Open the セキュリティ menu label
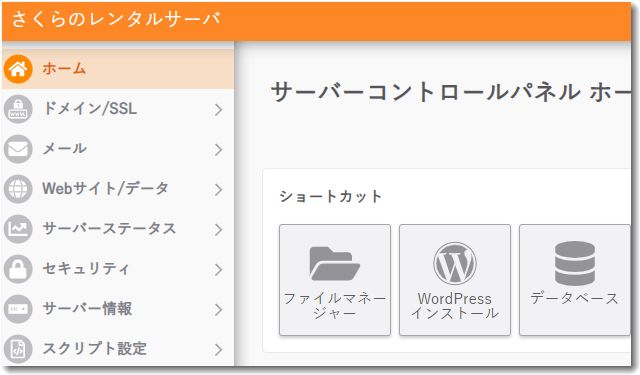The width and height of the screenshot is (640, 375). tap(86, 268)
